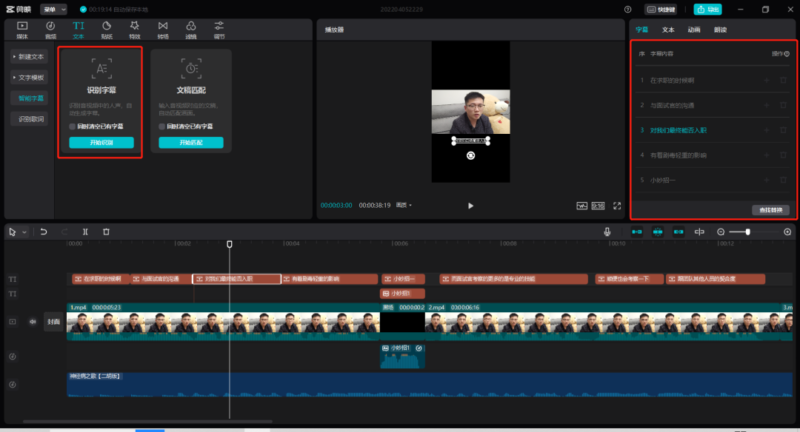Click the split clip tool in timeline toolbar
This screenshot has height=432, width=800.
click(x=85, y=232)
